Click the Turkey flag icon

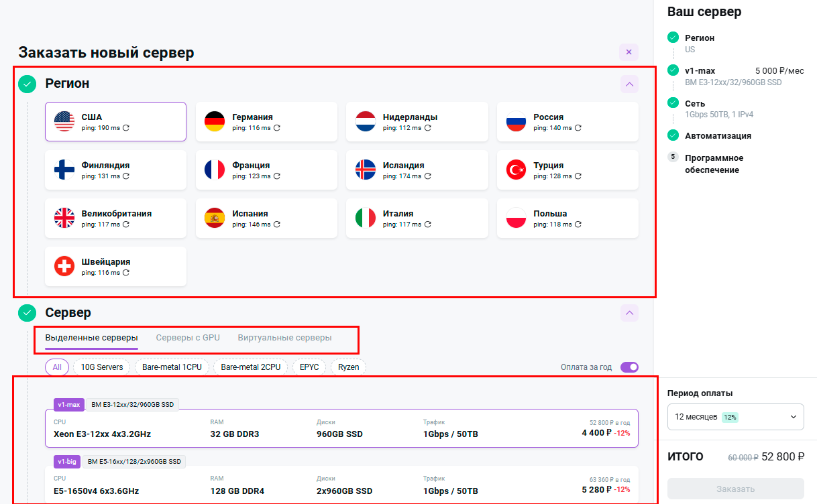click(516, 170)
